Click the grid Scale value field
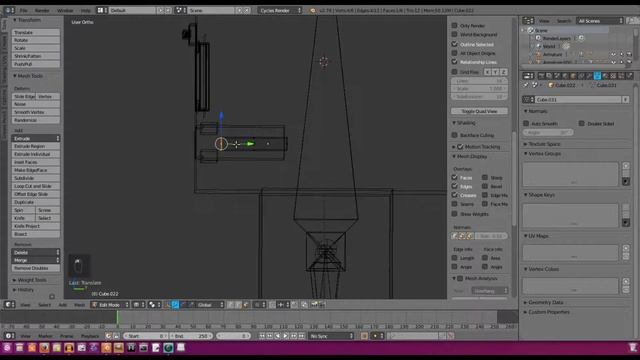The image size is (640, 360). point(479,89)
